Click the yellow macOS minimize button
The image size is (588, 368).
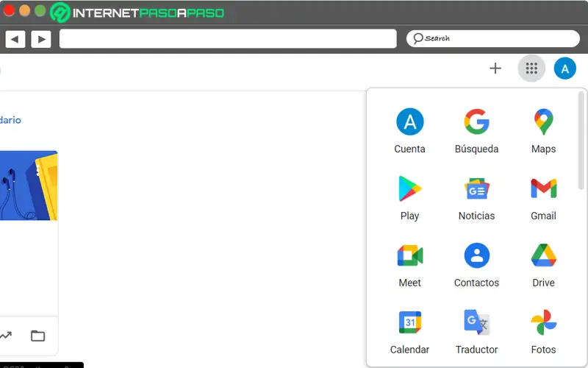coord(25,10)
